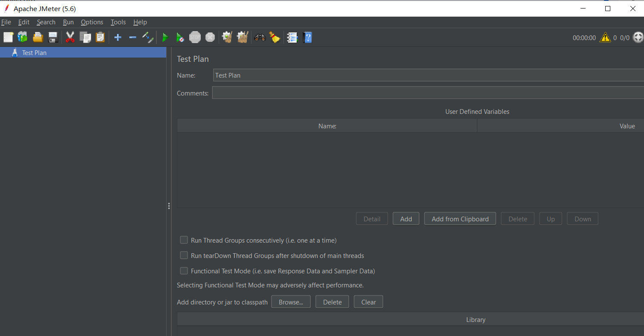Click the Clear All results icon
The height and width of the screenshot is (336, 644).
click(x=243, y=38)
